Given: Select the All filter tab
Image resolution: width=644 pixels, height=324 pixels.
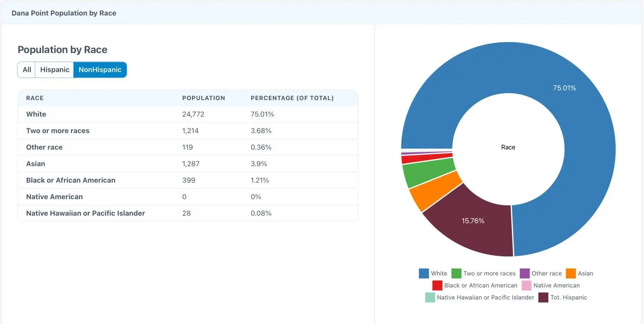Looking at the screenshot, I should click(27, 70).
